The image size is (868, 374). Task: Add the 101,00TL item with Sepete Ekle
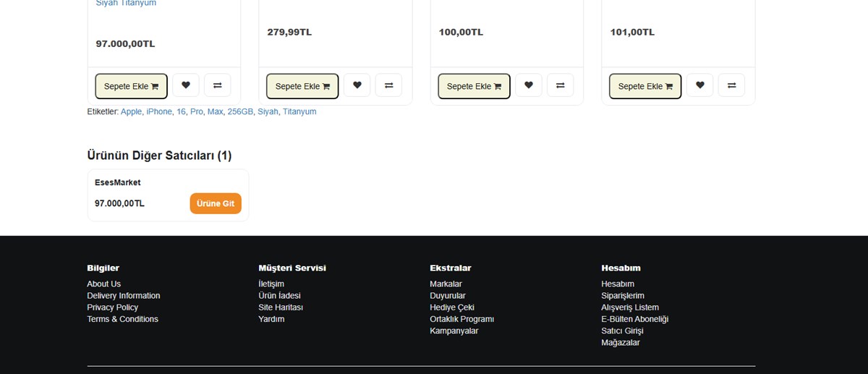tap(645, 86)
